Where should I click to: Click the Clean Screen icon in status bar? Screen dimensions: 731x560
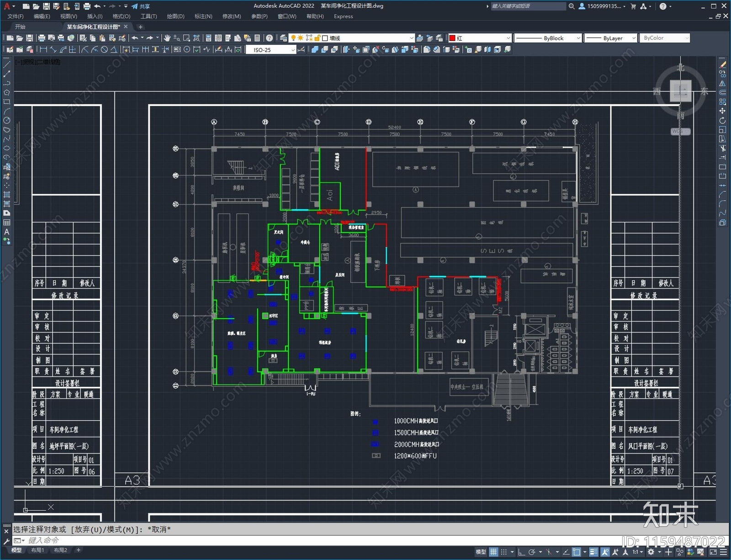(x=713, y=552)
